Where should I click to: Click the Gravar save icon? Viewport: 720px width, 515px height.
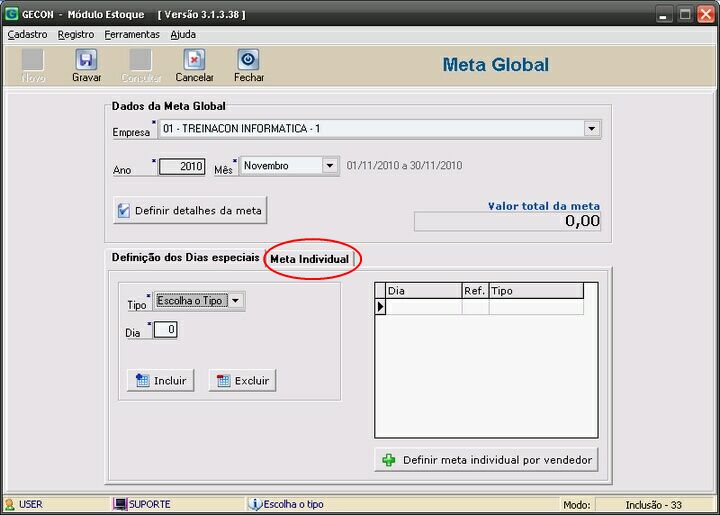(x=86, y=60)
